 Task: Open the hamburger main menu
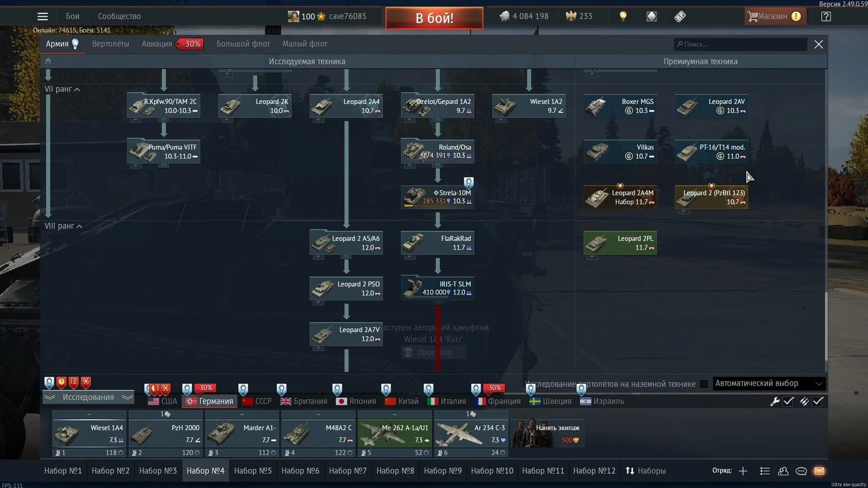(42, 16)
